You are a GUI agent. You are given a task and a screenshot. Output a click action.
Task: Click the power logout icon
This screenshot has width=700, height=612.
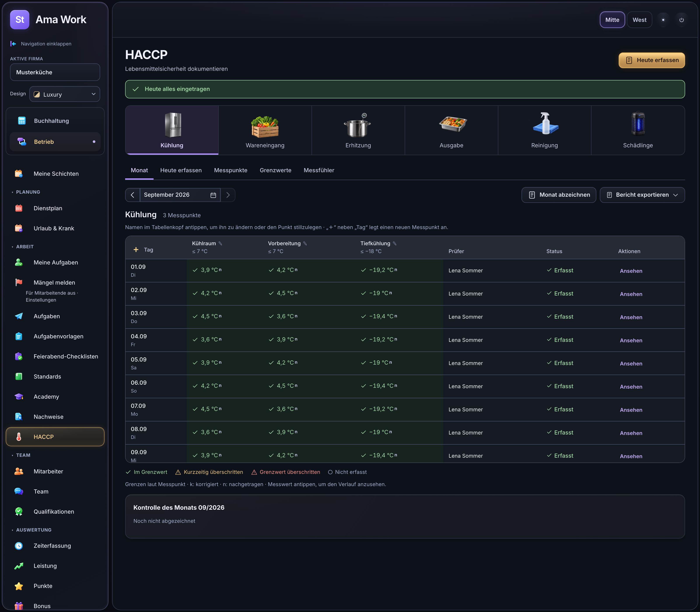[682, 20]
